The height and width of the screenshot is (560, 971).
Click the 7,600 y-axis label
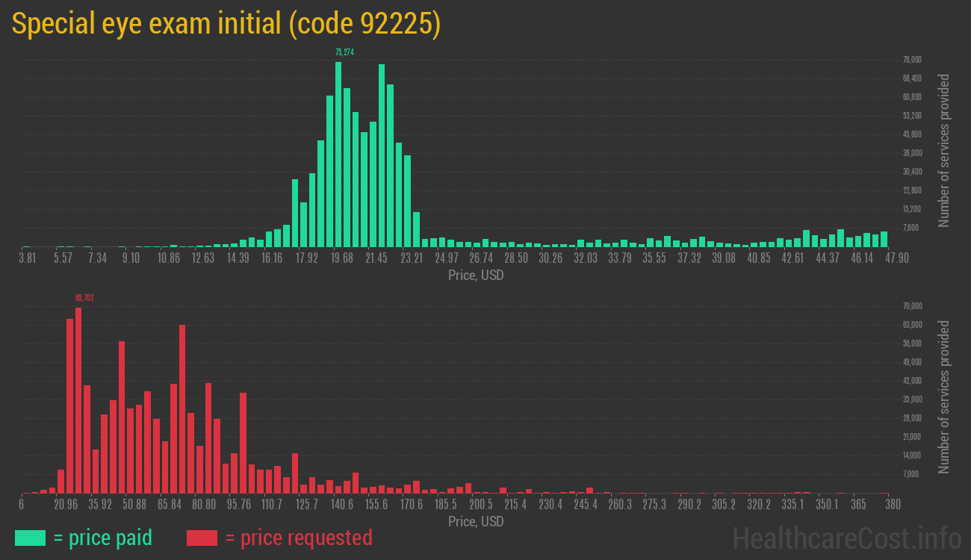click(910, 228)
